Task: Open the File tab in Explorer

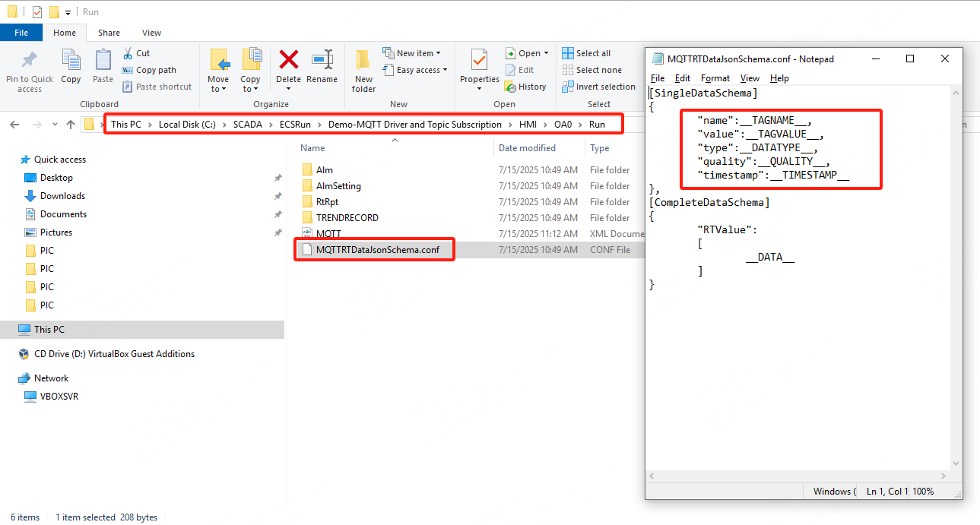Action: (21, 33)
